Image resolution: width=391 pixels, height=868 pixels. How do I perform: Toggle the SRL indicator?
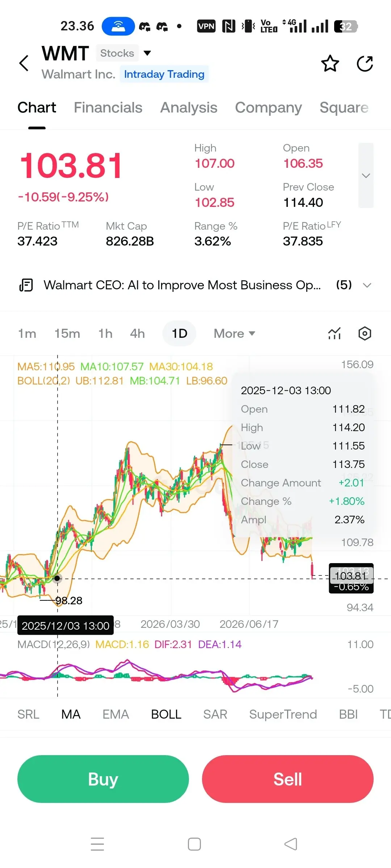click(x=28, y=714)
